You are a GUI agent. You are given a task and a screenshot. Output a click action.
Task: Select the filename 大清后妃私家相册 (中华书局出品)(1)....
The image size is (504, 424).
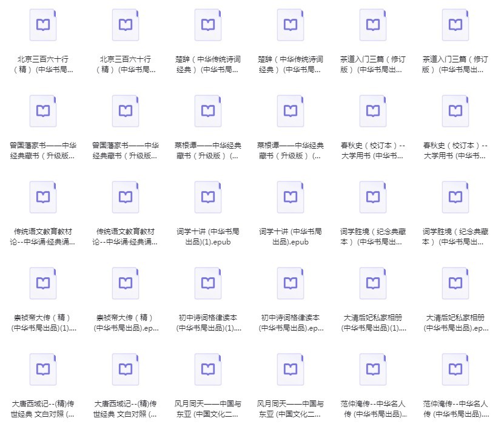click(373, 323)
